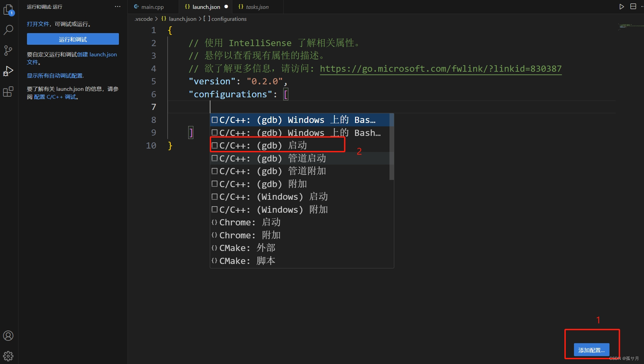Select suggestion C/C++: (gdb) 启动
The image size is (644, 364).
tap(300, 145)
